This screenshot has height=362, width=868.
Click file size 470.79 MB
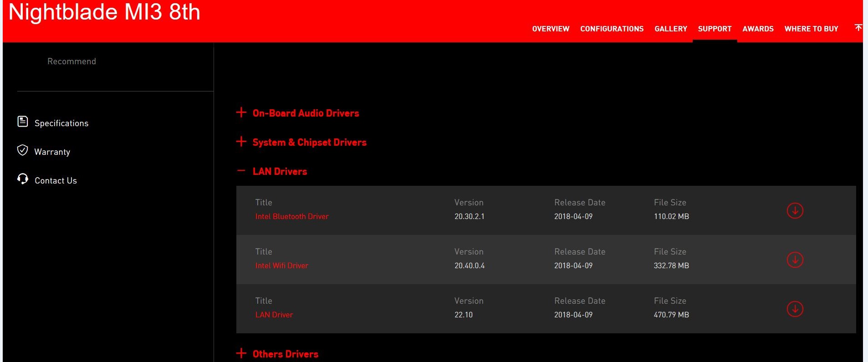point(671,315)
